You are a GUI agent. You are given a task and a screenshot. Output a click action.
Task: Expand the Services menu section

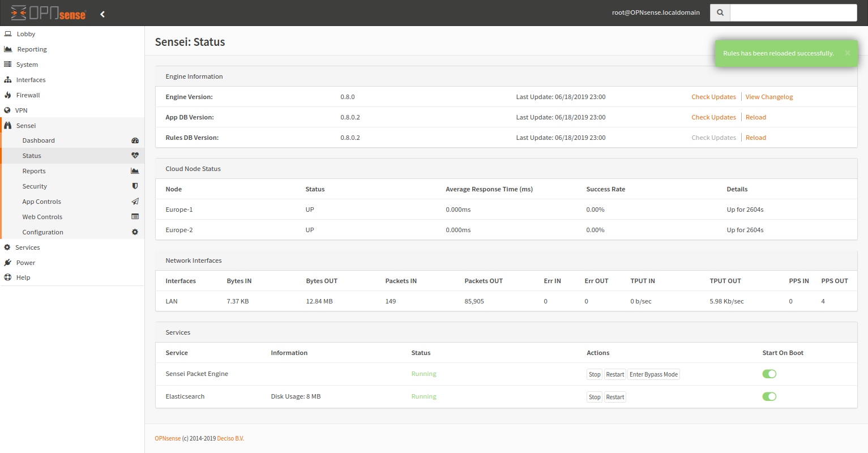click(x=26, y=247)
